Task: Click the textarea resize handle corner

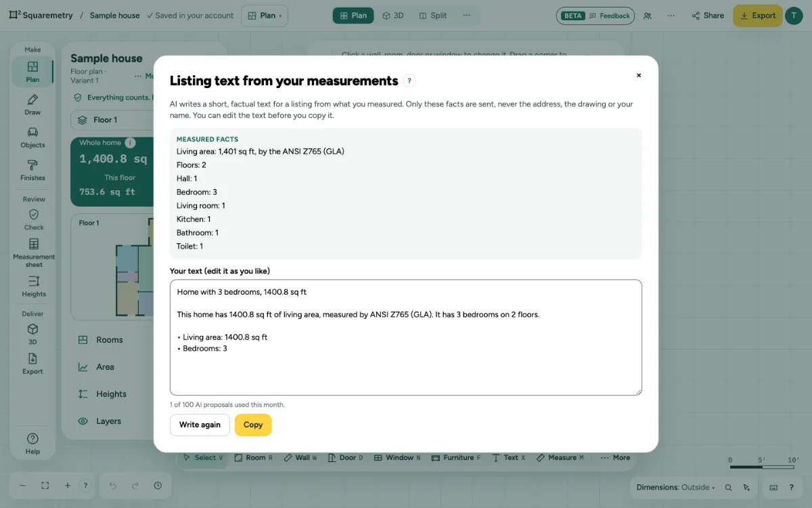Action: click(638, 391)
